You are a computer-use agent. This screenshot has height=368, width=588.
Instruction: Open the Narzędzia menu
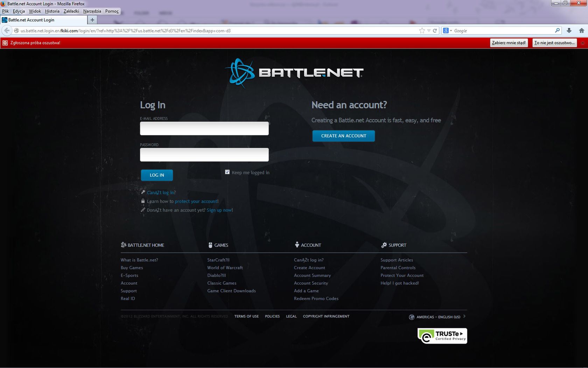click(92, 11)
